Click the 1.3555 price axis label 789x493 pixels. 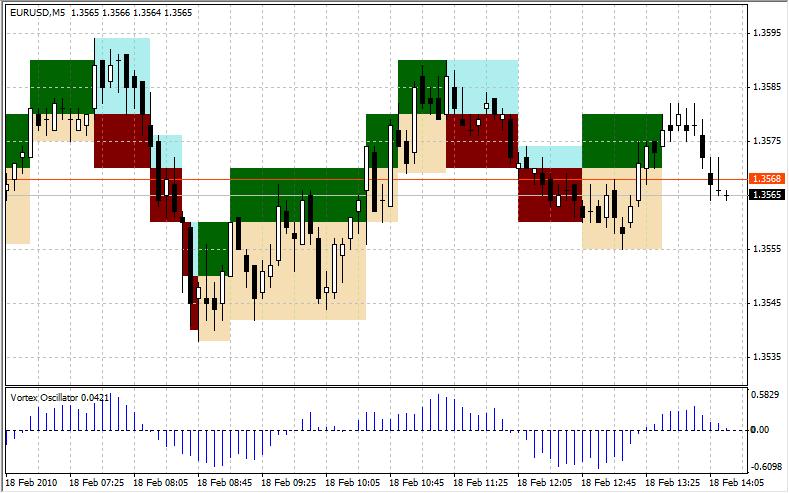tap(767, 249)
